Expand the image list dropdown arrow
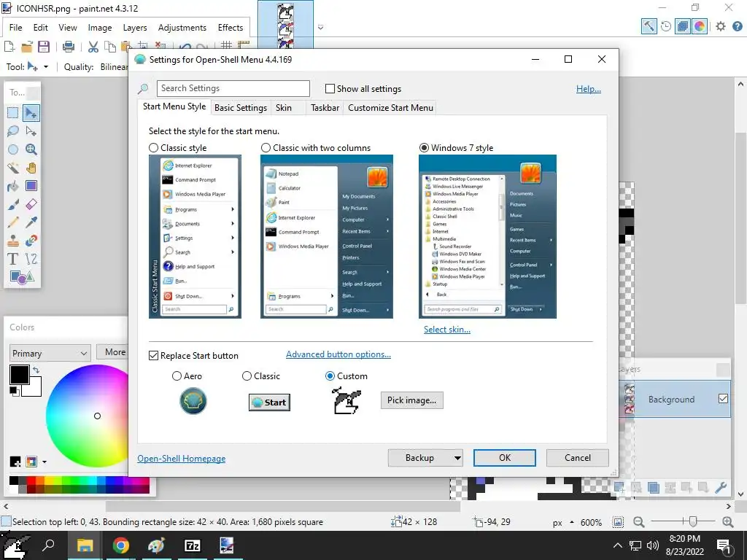Viewport: 747px width, 560px height. pos(321,27)
